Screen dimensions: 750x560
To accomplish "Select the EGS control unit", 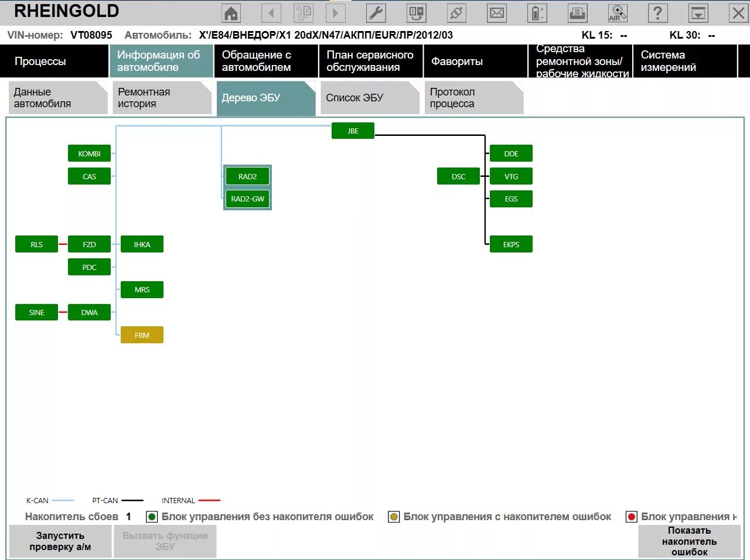I will 511,199.
